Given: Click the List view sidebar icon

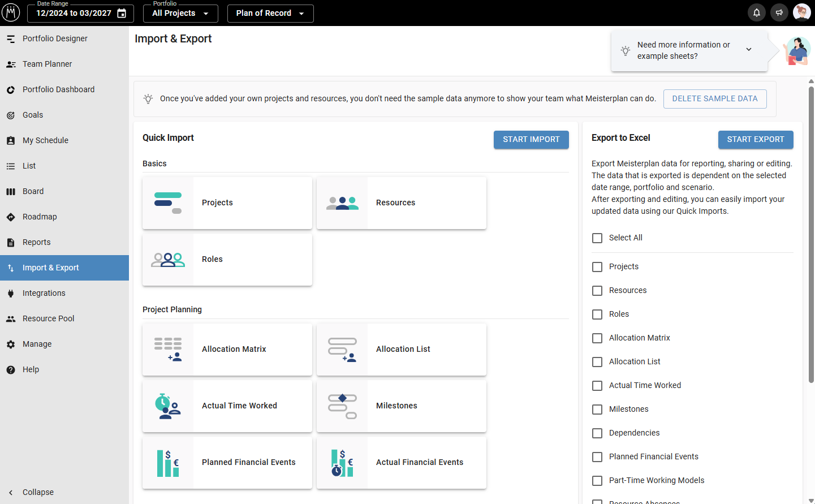Looking at the screenshot, I should pos(11,166).
